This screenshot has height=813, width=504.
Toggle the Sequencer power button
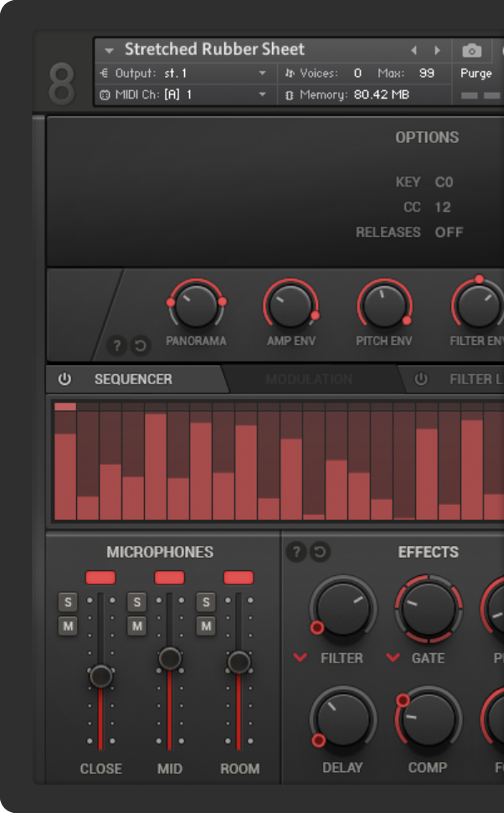65,379
